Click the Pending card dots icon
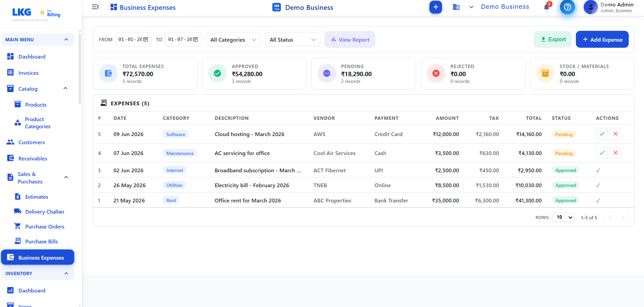644x307 pixels. [x=327, y=73]
